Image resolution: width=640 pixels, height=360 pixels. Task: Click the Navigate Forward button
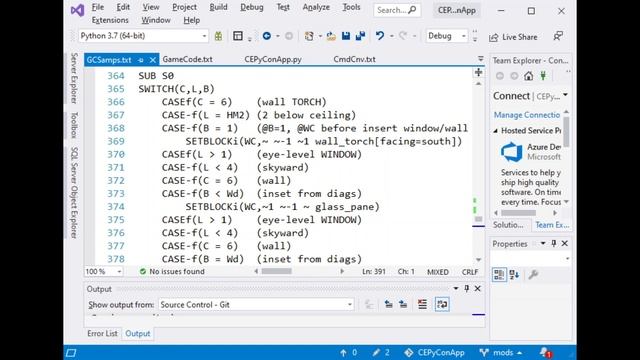289,36
